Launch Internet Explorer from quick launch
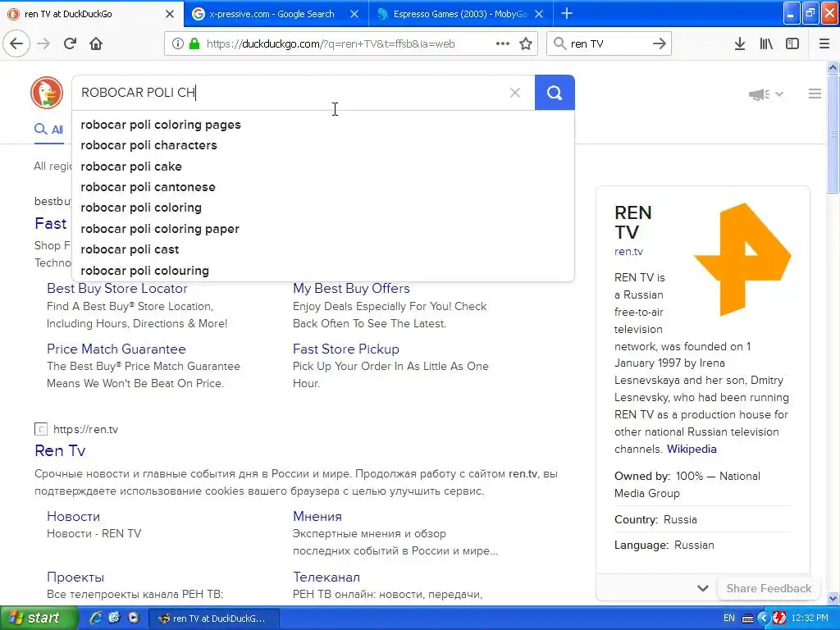This screenshot has height=630, width=840. [97, 618]
